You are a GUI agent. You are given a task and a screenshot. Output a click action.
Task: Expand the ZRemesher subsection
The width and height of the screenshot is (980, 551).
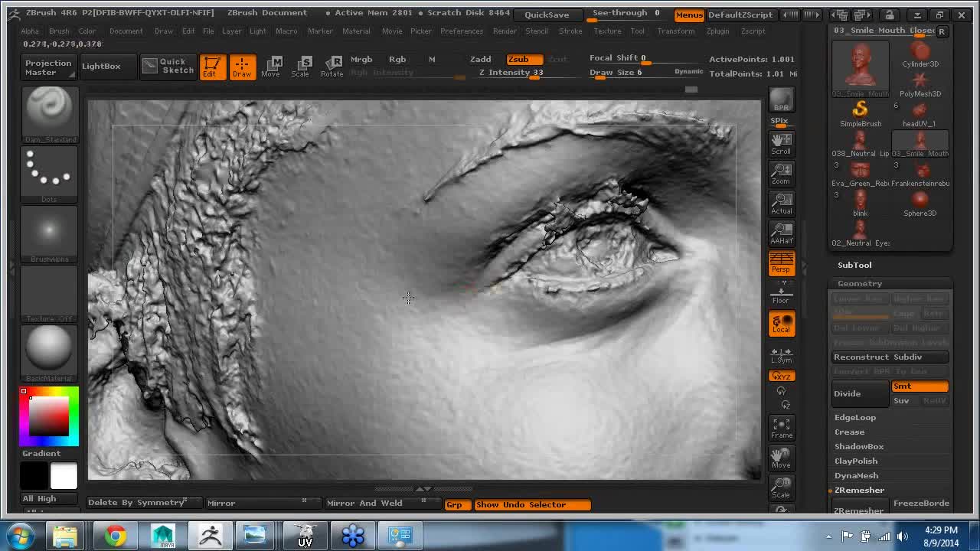(859, 490)
